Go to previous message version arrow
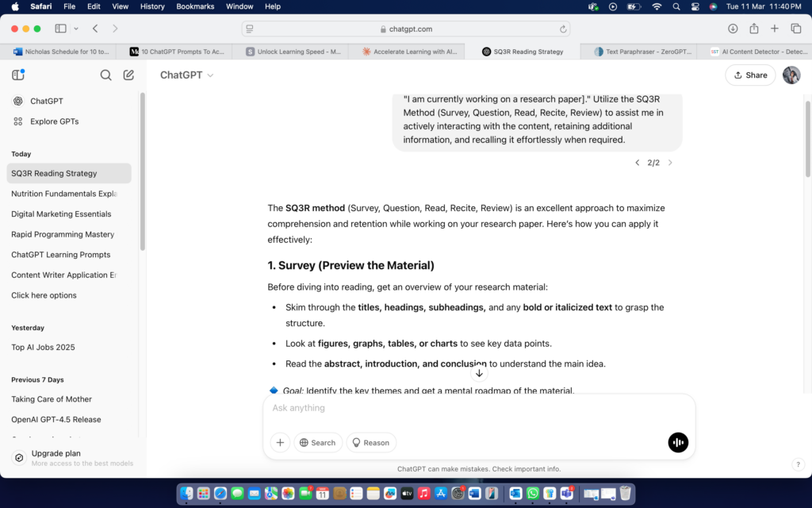This screenshot has height=508, width=812. pos(637,163)
